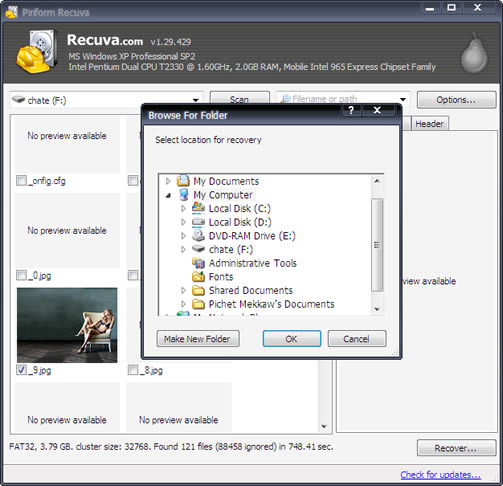
Task: Click the Fonts folder icon
Action: coord(198,276)
